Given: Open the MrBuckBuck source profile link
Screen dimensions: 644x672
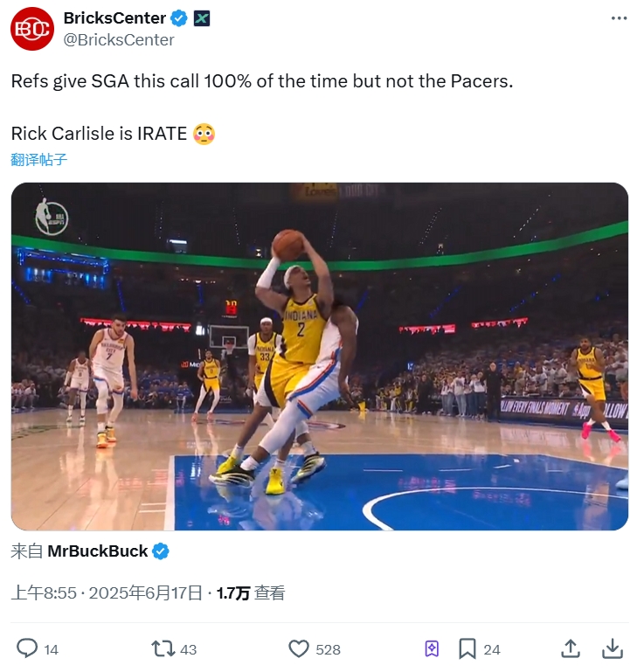Looking at the screenshot, I should tap(97, 551).
